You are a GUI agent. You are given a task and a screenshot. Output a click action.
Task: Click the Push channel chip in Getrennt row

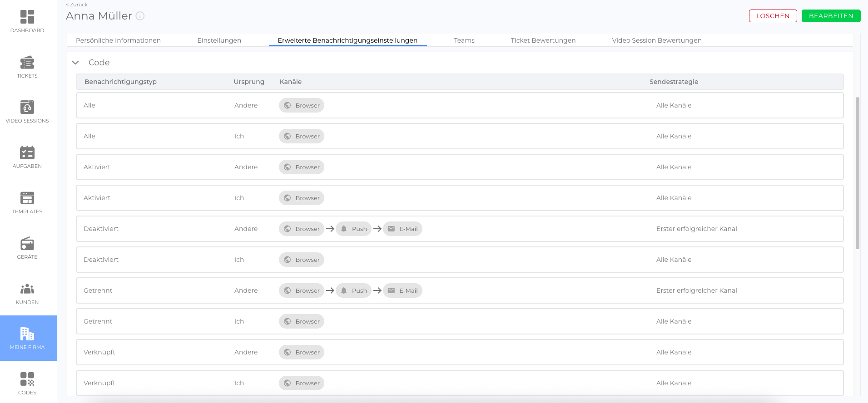pos(353,290)
